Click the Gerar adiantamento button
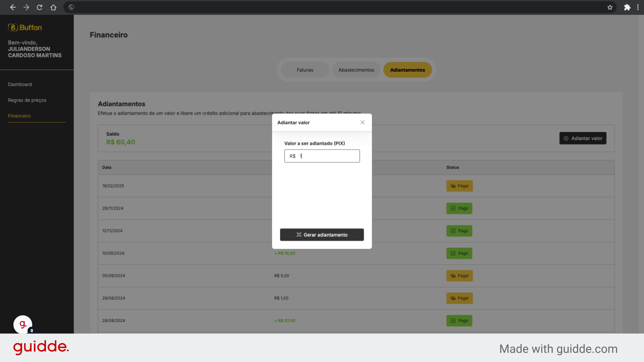Image resolution: width=644 pixels, height=362 pixels. pos(322,235)
